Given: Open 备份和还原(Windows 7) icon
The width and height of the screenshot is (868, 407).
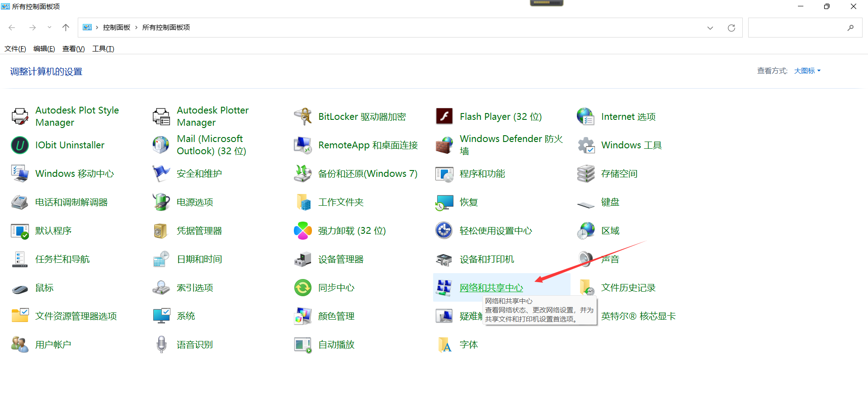Looking at the screenshot, I should tap(303, 174).
